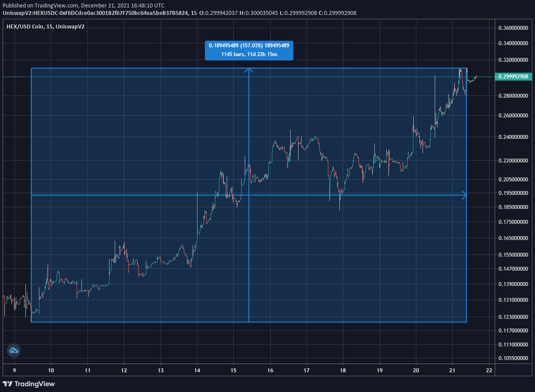
Task: Click date label 10 on time axis
Action: click(51, 370)
